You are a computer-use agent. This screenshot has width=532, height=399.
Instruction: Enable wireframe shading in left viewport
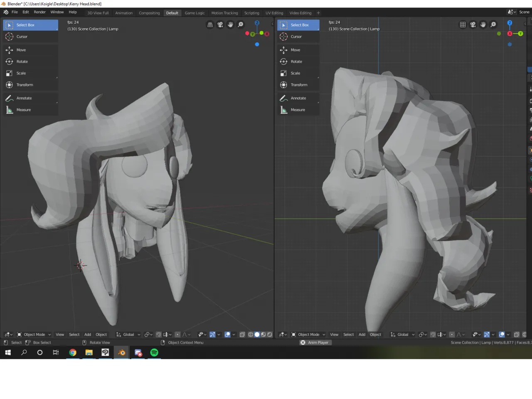tap(251, 335)
